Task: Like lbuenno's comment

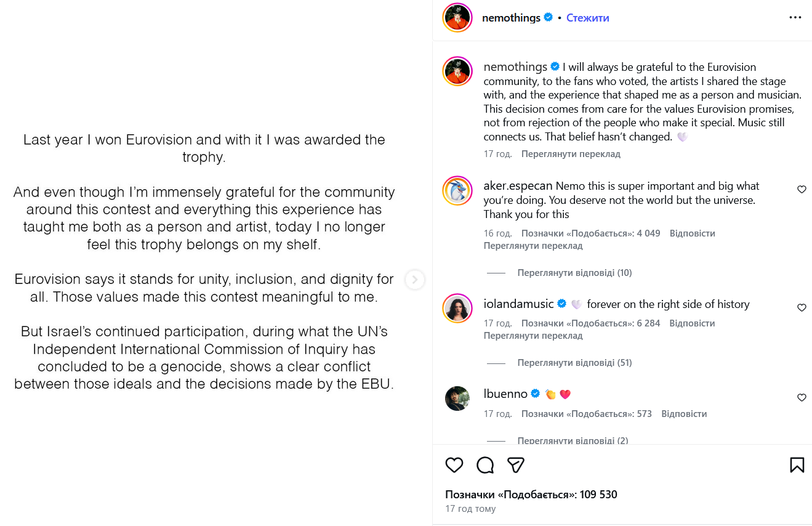Action: (802, 398)
